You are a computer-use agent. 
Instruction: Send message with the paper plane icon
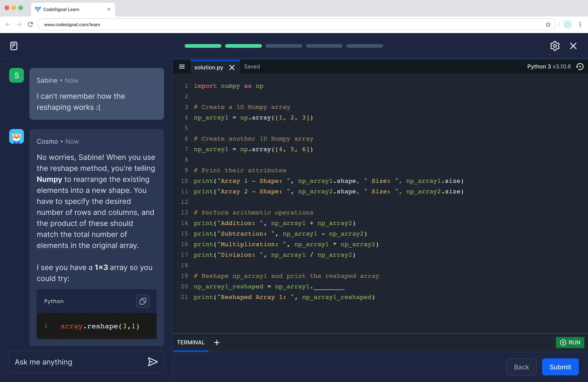153,362
